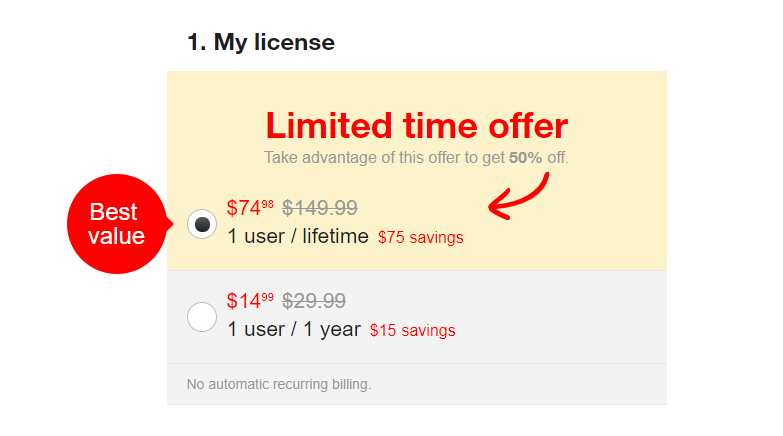Click the "1. My license" heading
The image size is (783, 436).
(261, 42)
